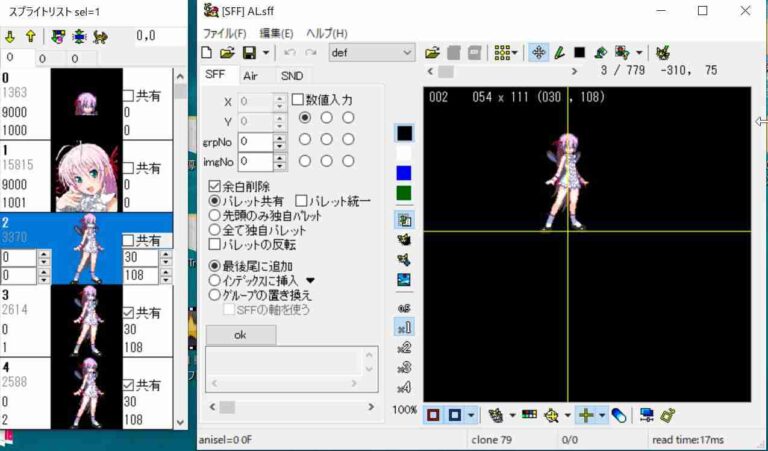
Task: Pick the white background color swatch
Action: click(404, 153)
